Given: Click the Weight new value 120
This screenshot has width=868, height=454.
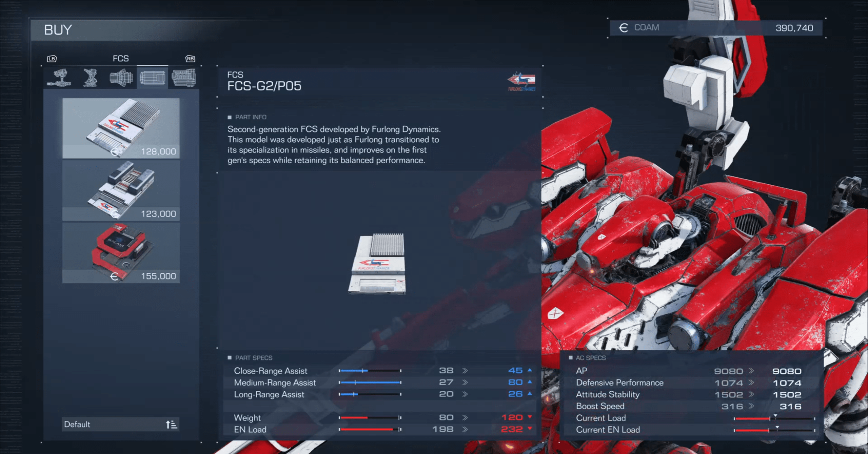Looking at the screenshot, I should [x=512, y=418].
